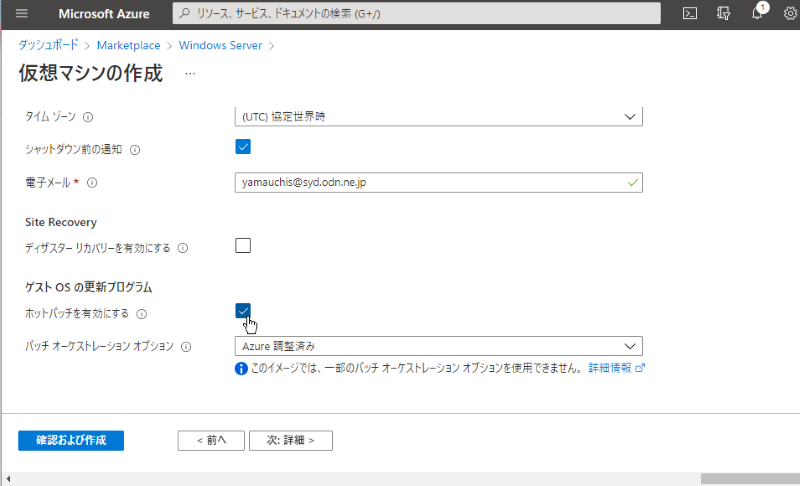Click the horizontal scrollbar thumb
800x486 pixels.
click(x=750, y=479)
